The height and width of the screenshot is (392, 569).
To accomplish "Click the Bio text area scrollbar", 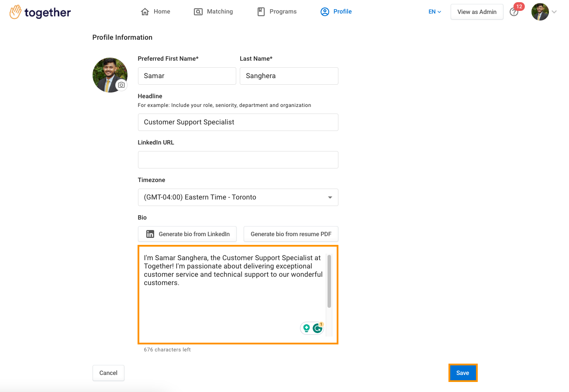I will click(x=329, y=282).
